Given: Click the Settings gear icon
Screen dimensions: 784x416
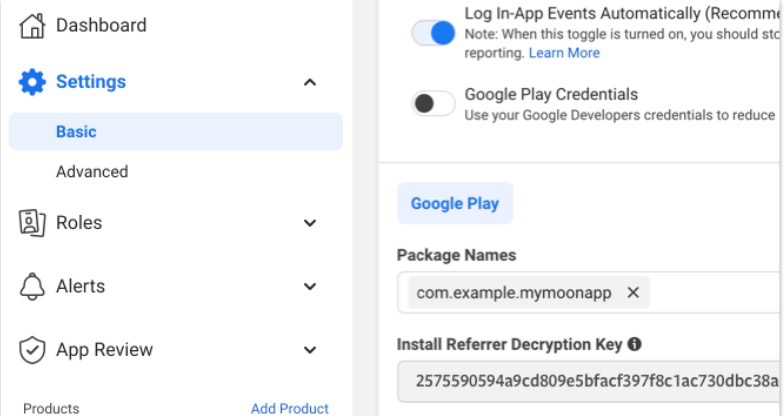Looking at the screenshot, I should (x=33, y=82).
